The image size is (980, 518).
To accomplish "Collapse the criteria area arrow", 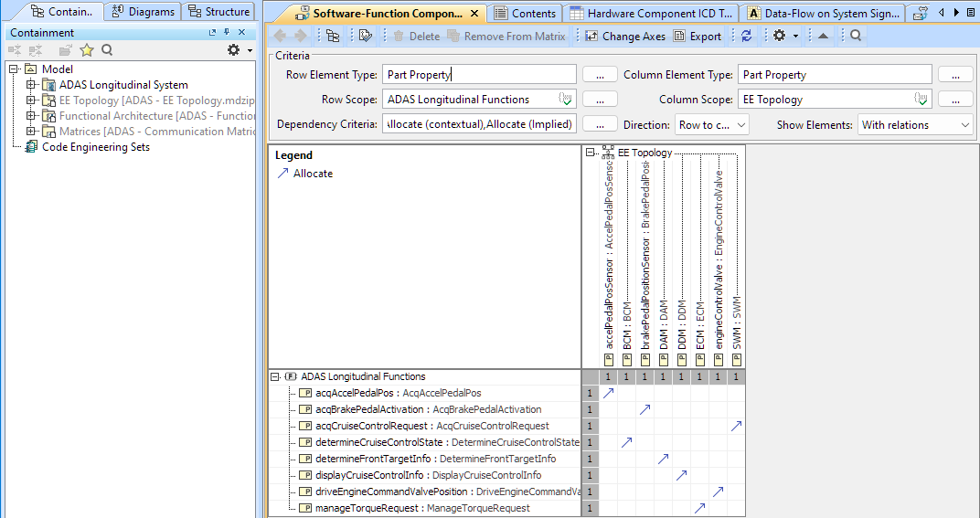I will tap(823, 36).
